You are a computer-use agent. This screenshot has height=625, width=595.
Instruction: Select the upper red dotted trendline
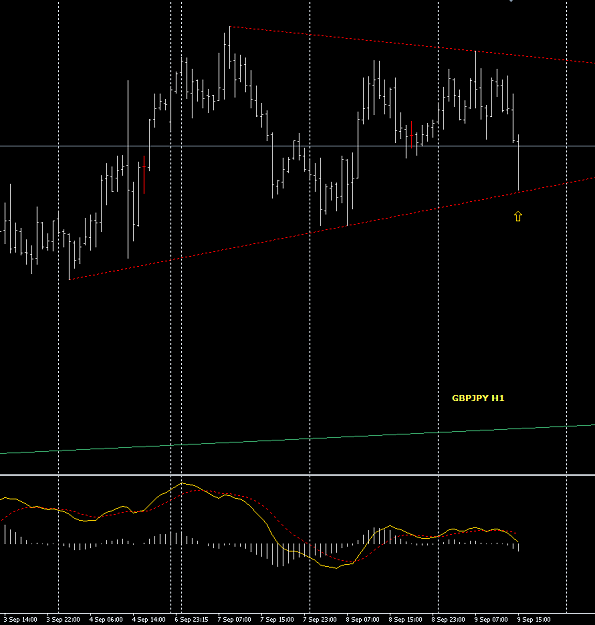tap(412, 45)
